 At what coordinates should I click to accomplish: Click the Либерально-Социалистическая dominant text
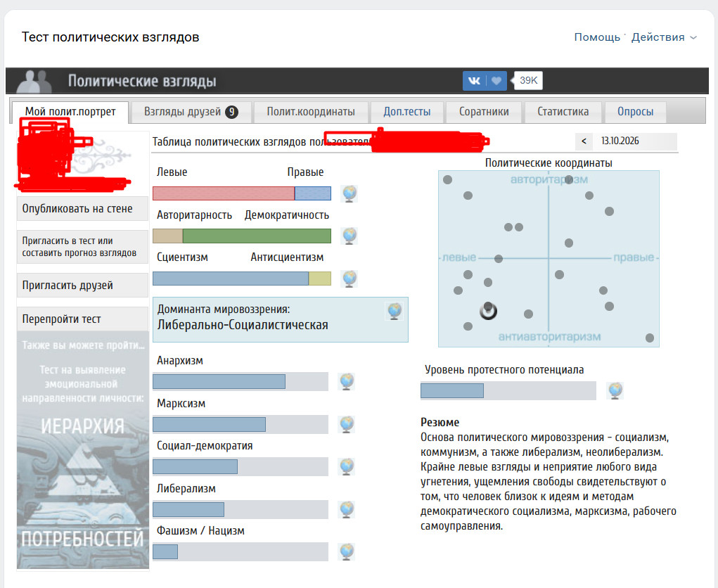click(243, 325)
